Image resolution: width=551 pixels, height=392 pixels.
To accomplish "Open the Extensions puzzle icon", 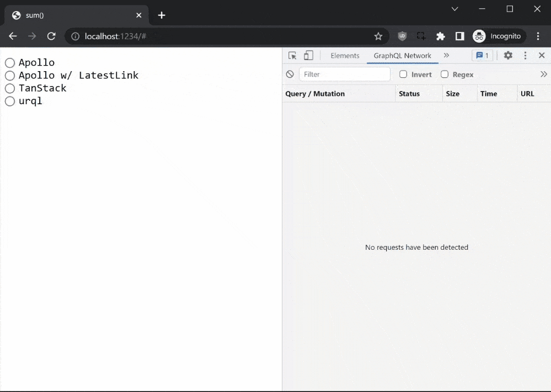I will [x=440, y=36].
